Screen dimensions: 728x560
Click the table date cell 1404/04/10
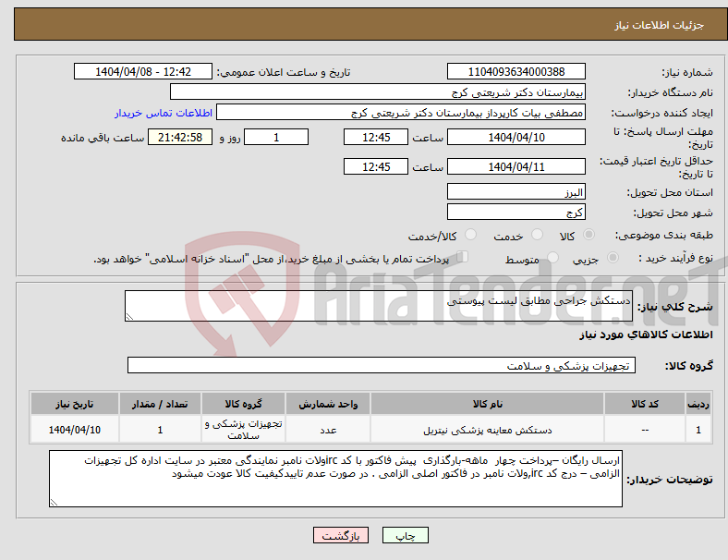coord(74,430)
